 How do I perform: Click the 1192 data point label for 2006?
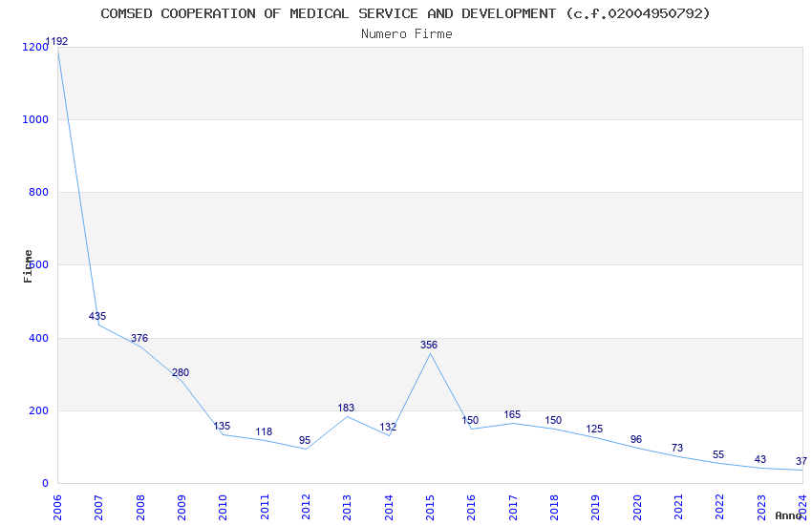click(x=57, y=41)
